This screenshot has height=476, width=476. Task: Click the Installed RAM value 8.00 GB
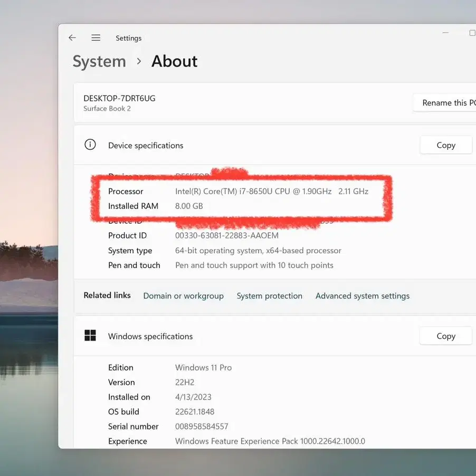[x=189, y=206]
